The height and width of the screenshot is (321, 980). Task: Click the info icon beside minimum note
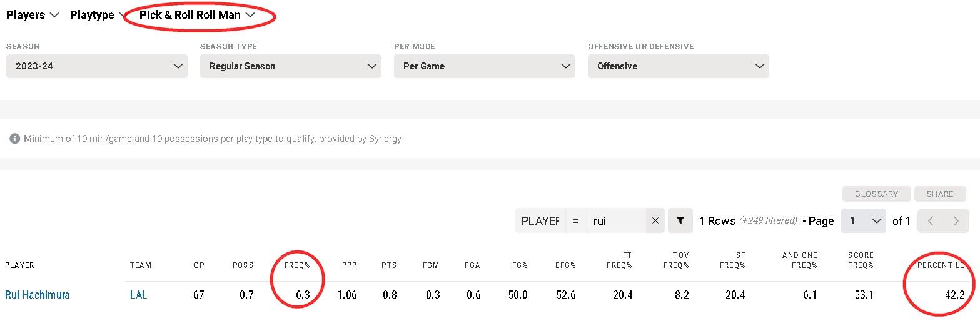coord(15,139)
